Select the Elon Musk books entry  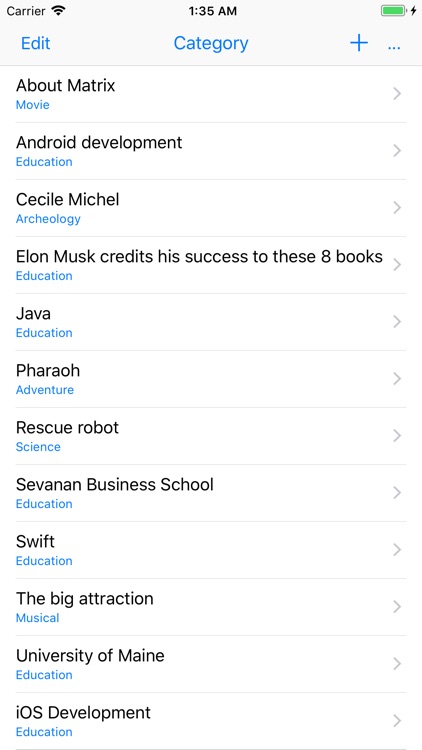pos(211,265)
